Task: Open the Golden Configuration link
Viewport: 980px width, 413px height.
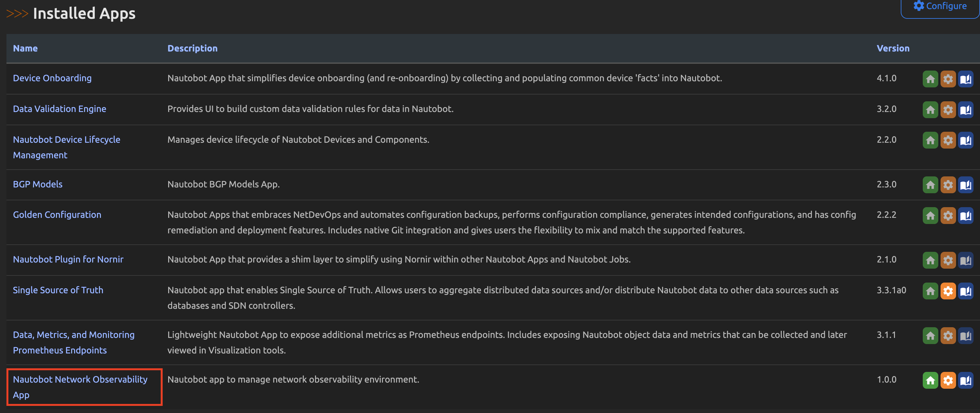Action: click(x=57, y=215)
